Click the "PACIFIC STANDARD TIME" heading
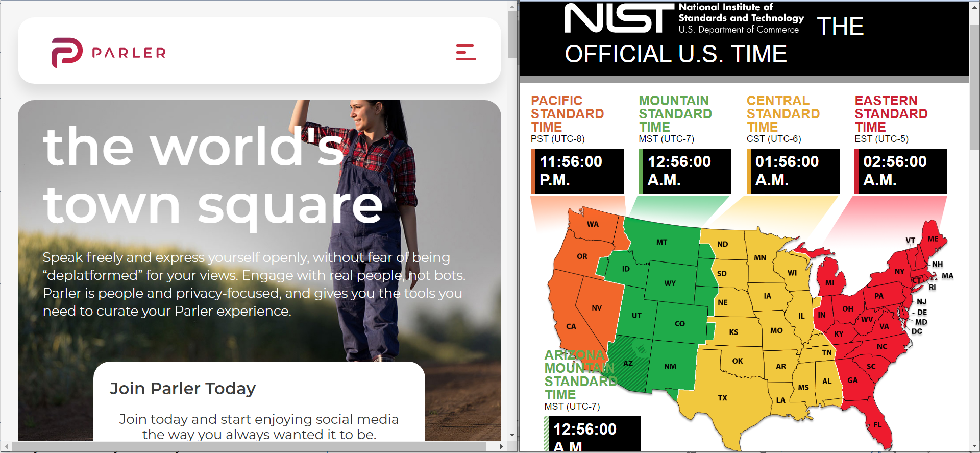This screenshot has height=453, width=980. [x=567, y=113]
